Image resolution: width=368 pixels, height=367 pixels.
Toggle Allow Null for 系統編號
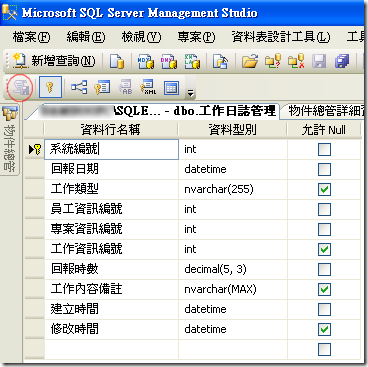click(x=324, y=149)
